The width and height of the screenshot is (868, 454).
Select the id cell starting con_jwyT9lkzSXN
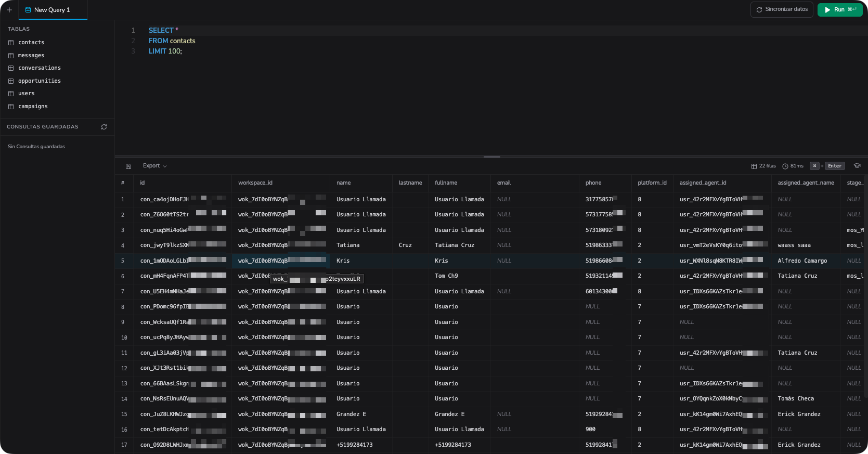183,245
